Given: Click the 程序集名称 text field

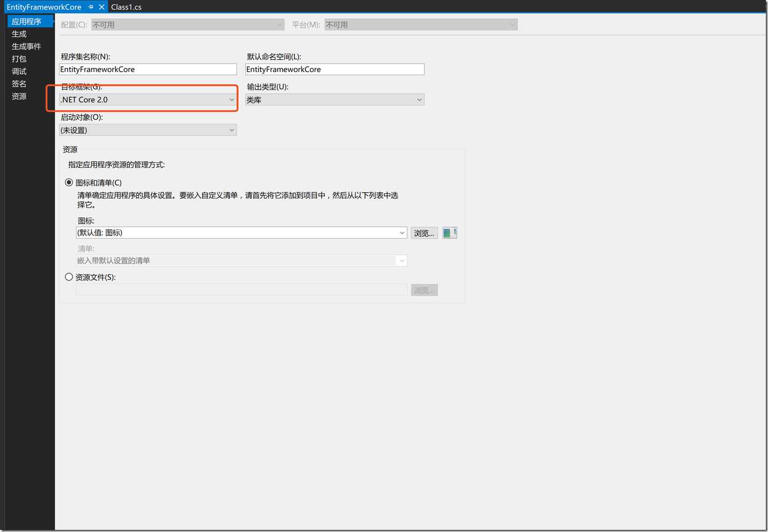Looking at the screenshot, I should [148, 70].
